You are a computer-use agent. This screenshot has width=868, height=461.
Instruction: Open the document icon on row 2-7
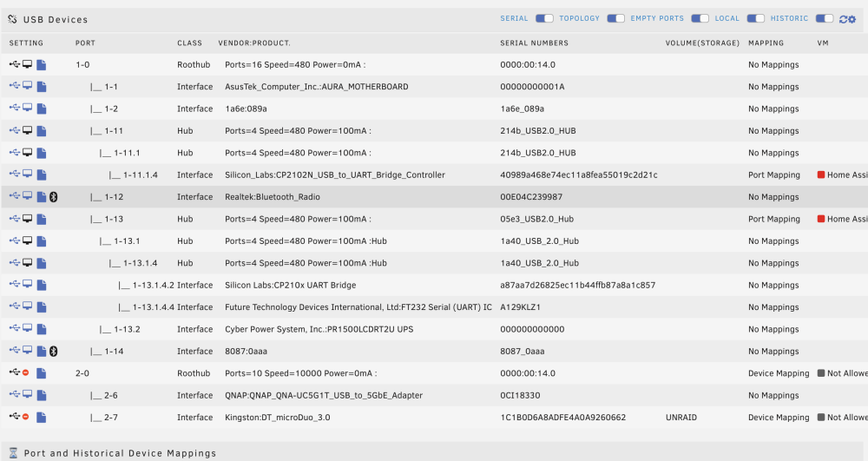(x=42, y=418)
